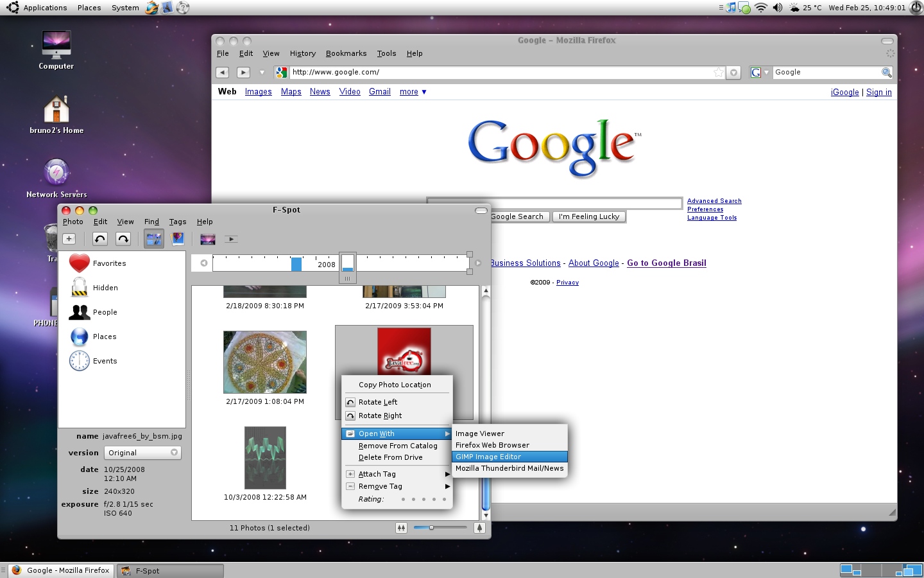Click the power button in top panel
924x578 pixels.
(916, 8)
